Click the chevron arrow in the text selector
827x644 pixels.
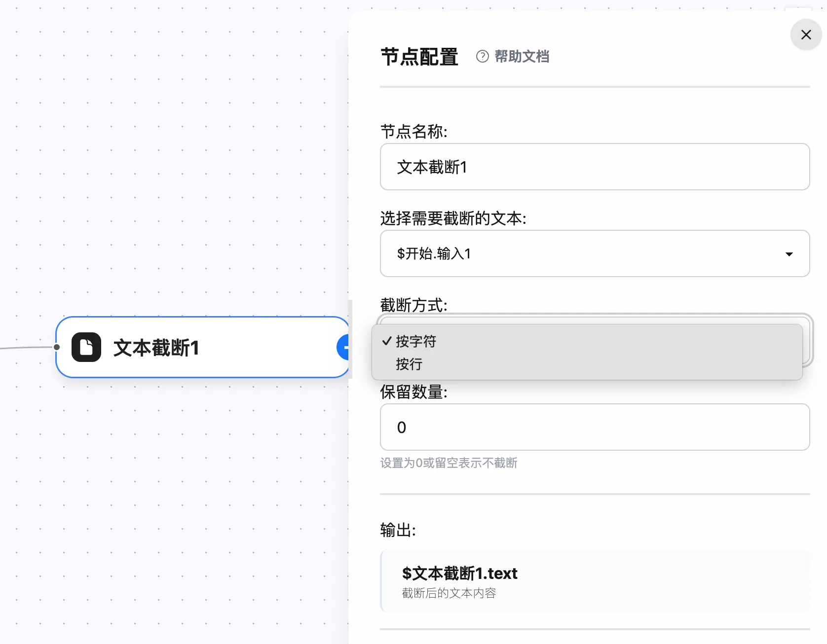coord(789,253)
